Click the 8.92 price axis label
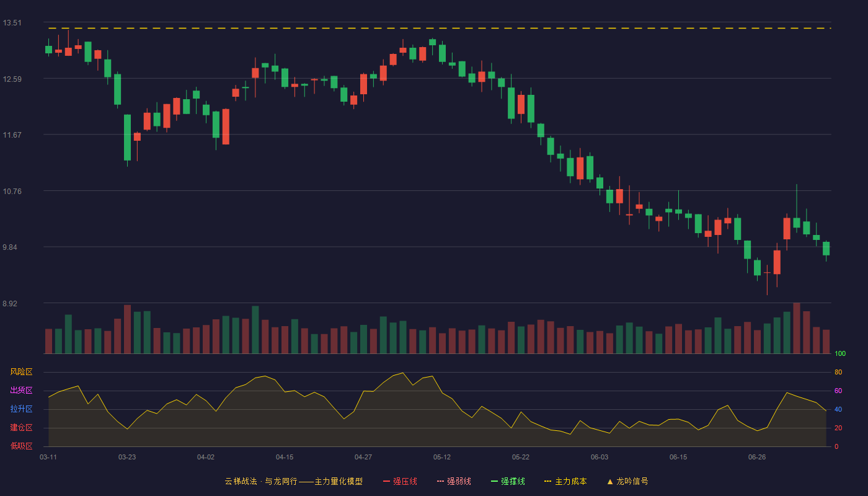 click(12, 304)
